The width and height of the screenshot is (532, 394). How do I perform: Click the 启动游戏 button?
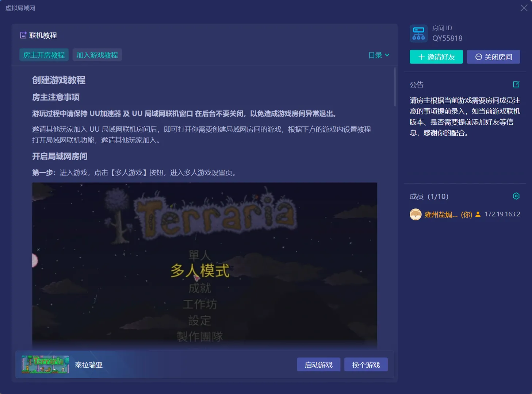point(319,365)
